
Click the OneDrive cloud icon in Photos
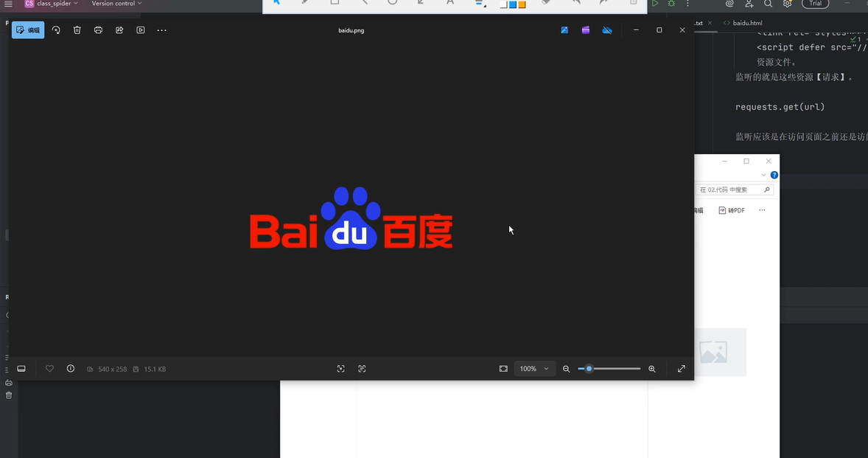point(606,30)
